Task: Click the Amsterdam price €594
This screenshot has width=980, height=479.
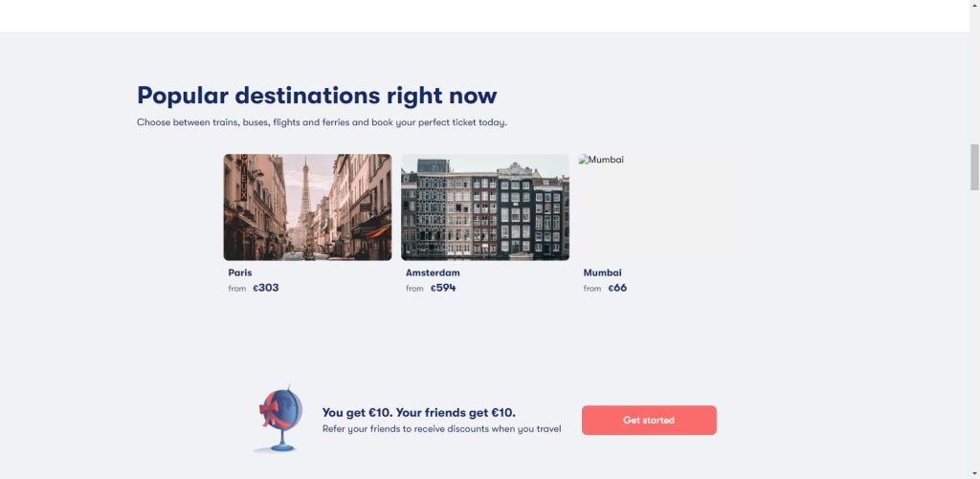Action: [443, 288]
